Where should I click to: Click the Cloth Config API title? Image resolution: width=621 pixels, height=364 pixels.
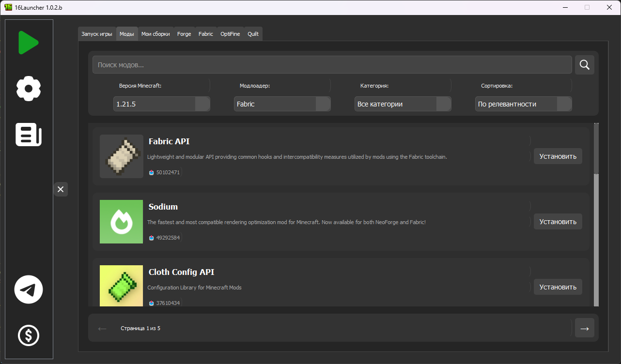[x=181, y=272]
